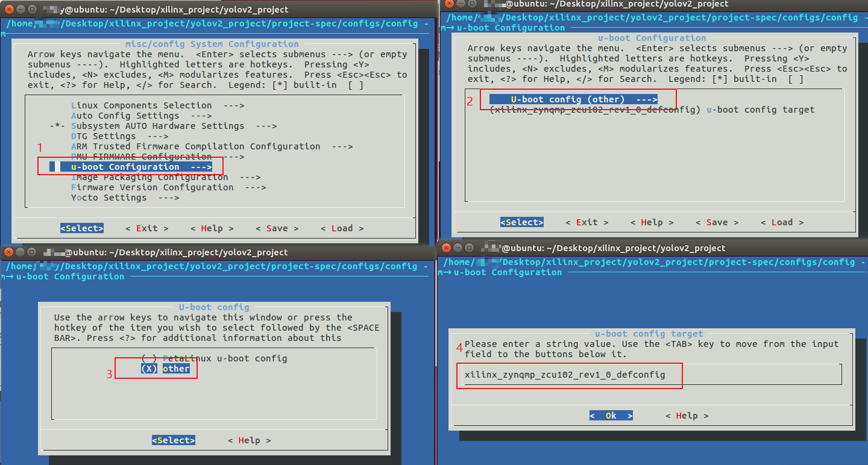Open the U-boot config (other) choice entry

pyautogui.click(x=573, y=99)
